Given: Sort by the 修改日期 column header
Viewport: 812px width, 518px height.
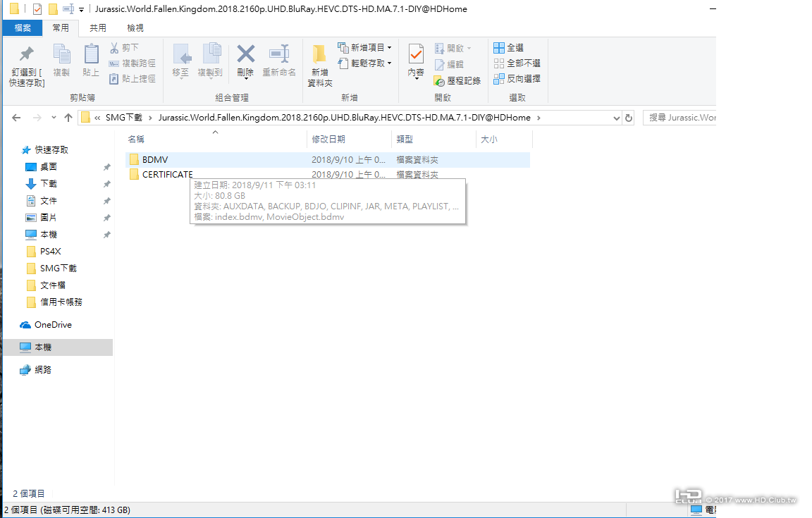Looking at the screenshot, I should 328,140.
